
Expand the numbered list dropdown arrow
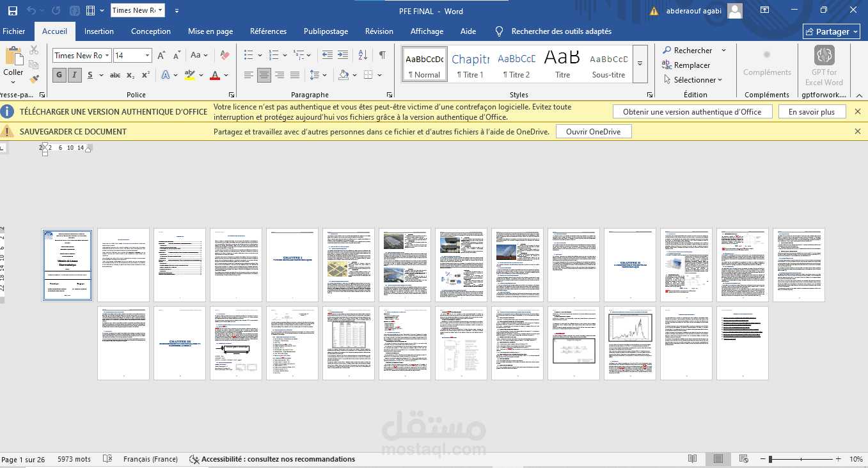284,56
